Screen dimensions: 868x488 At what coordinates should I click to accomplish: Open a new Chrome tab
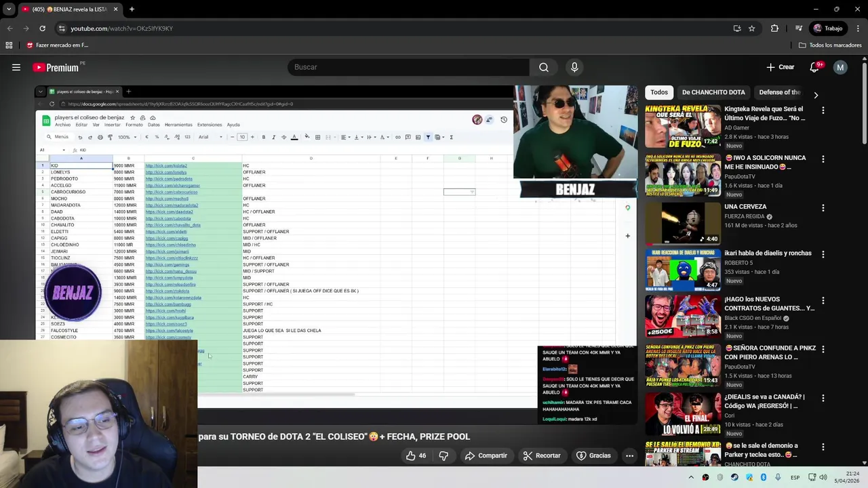point(132,9)
